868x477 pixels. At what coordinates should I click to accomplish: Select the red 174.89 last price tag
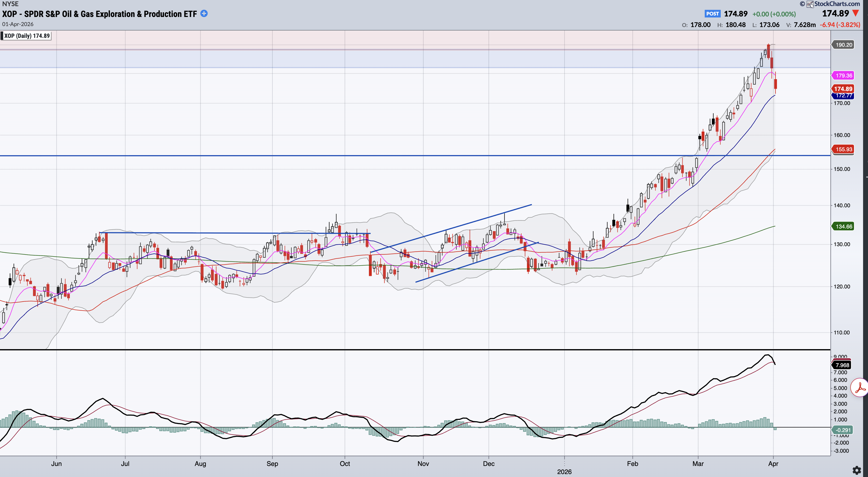point(843,89)
